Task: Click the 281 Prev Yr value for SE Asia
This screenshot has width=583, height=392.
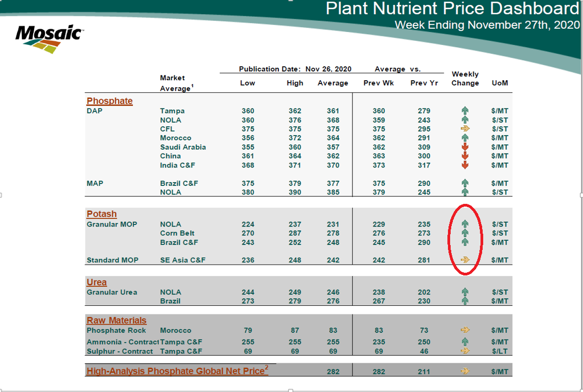Action: [424, 260]
